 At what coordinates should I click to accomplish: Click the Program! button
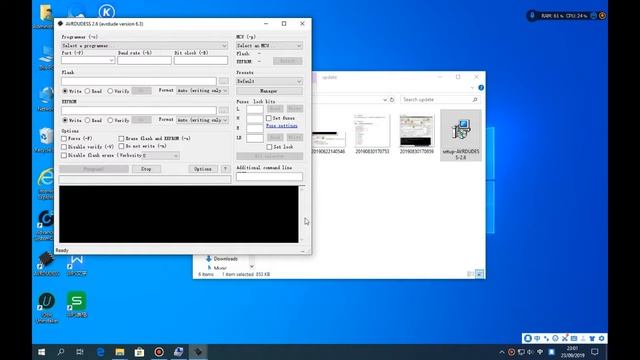[94, 169]
